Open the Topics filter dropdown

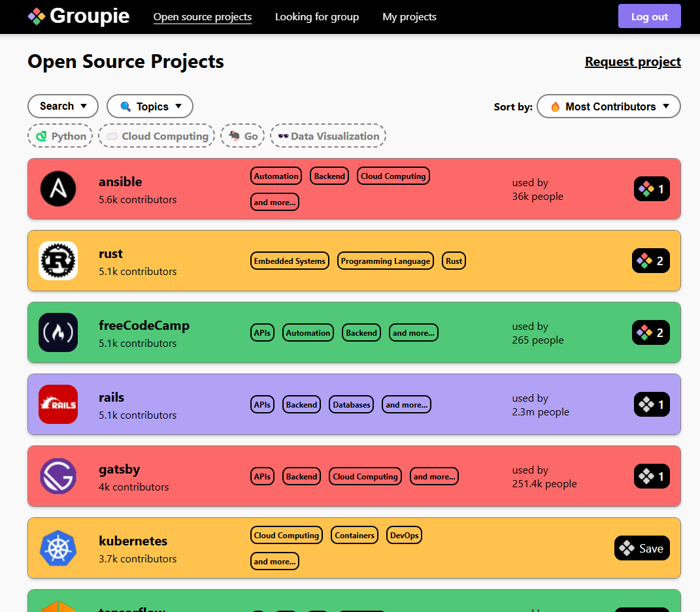tap(150, 106)
